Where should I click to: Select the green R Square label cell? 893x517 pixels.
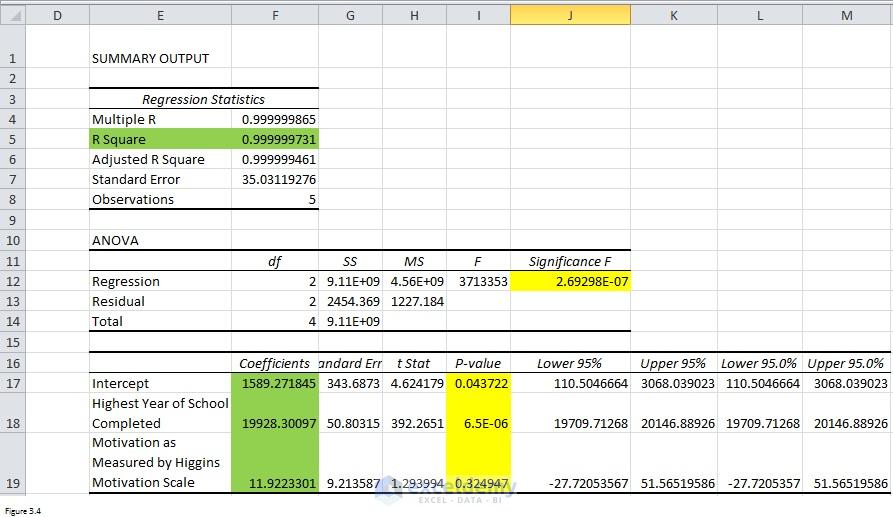point(161,139)
